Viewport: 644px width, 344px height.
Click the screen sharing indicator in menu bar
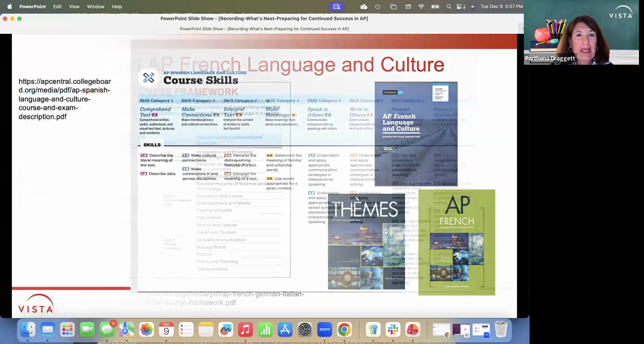tap(336, 6)
